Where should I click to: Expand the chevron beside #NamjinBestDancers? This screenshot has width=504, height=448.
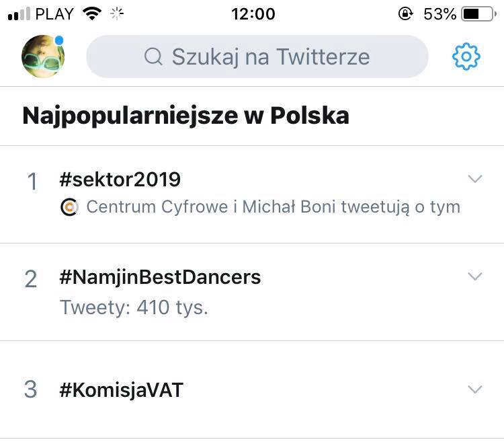[x=475, y=276]
